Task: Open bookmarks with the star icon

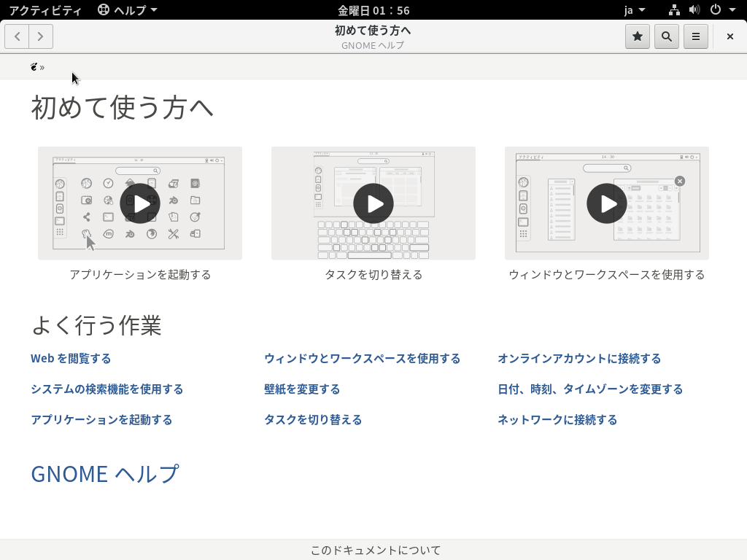Action: pos(638,36)
